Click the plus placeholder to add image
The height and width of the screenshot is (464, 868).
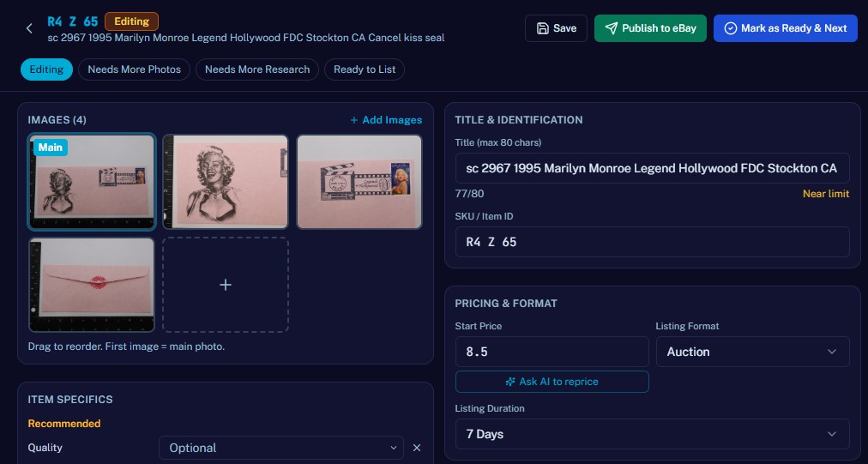(x=226, y=285)
